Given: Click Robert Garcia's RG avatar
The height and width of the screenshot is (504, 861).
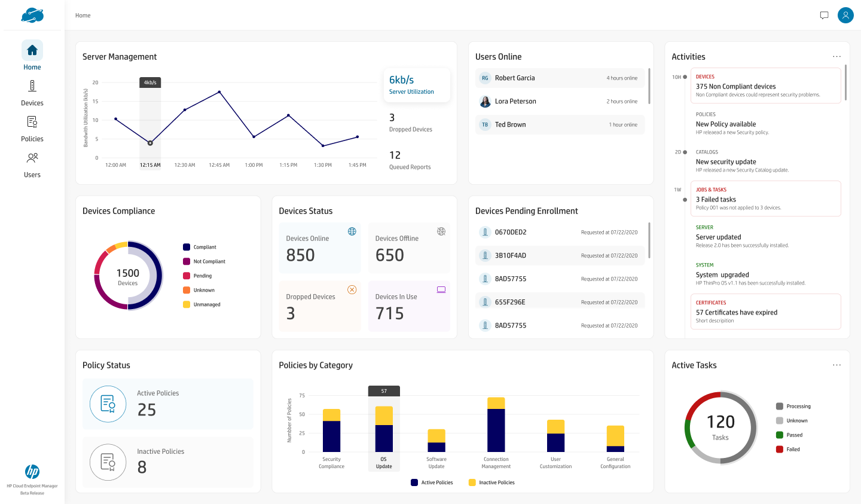Looking at the screenshot, I should tap(485, 78).
